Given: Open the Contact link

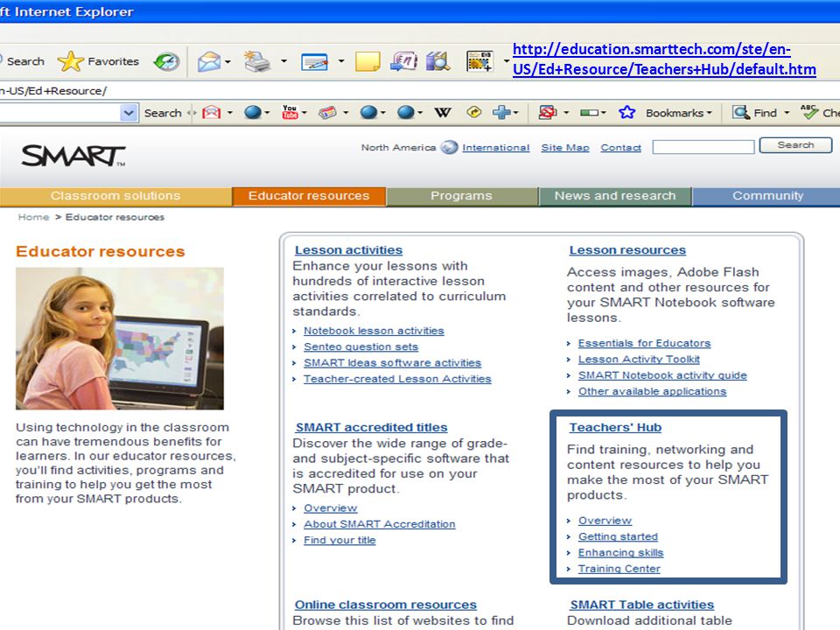Looking at the screenshot, I should coord(621,148).
